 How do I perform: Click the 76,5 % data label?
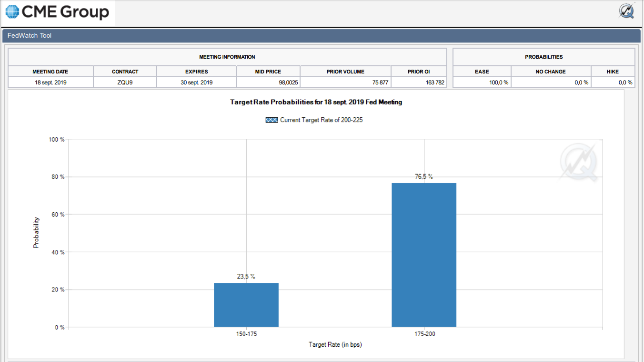(x=424, y=176)
